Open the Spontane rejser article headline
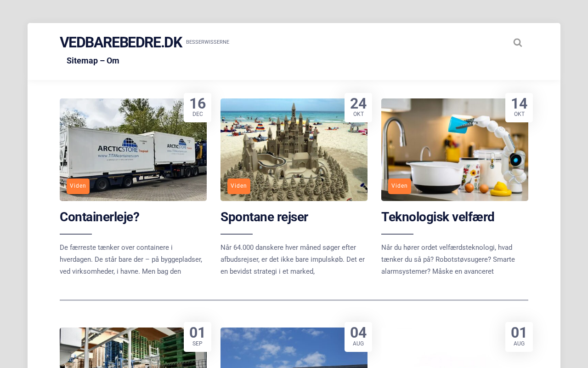 click(264, 217)
